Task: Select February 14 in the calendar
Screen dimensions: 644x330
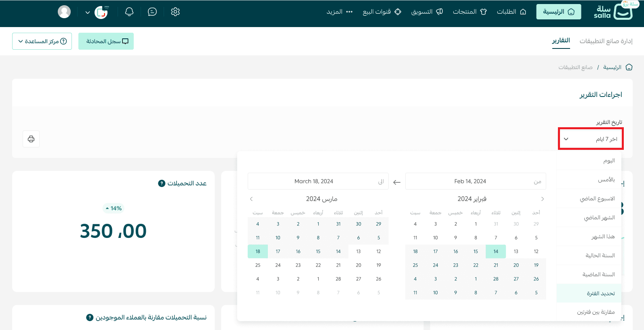Action: click(x=496, y=251)
